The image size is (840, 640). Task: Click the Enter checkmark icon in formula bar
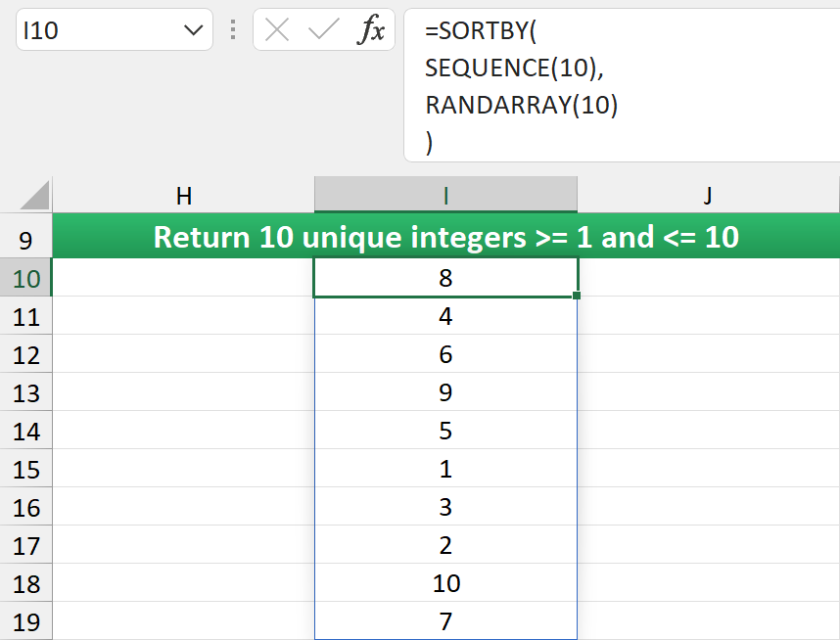tap(323, 30)
